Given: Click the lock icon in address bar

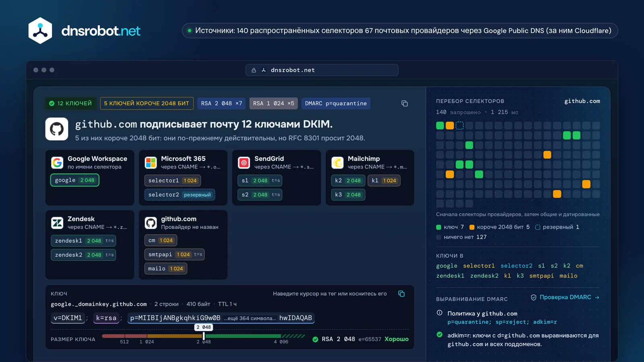Looking at the screenshot, I should click(254, 70).
